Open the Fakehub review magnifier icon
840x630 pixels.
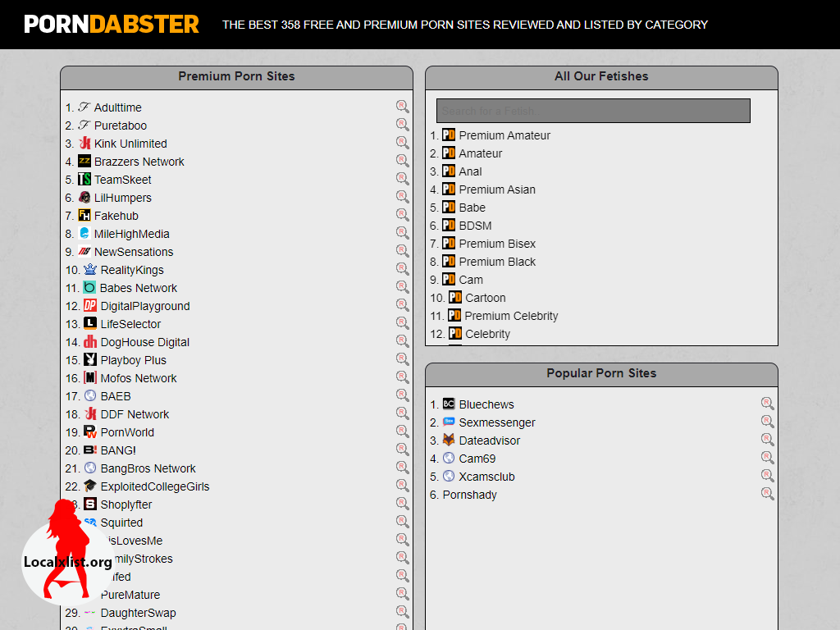point(402,215)
